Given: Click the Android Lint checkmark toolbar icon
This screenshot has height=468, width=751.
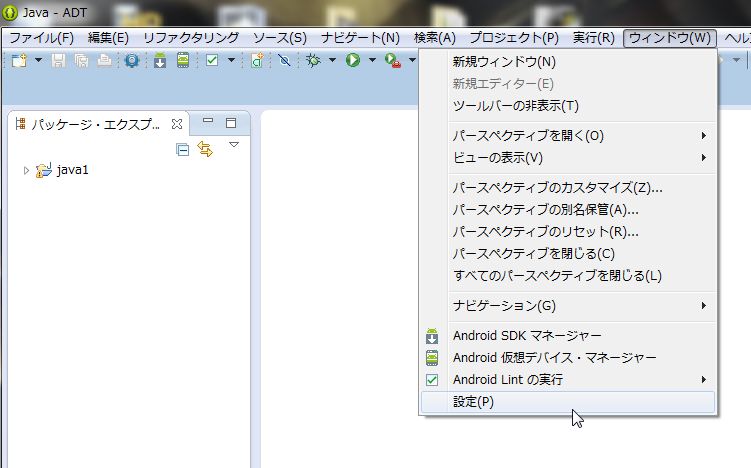Looking at the screenshot, I should (212, 60).
